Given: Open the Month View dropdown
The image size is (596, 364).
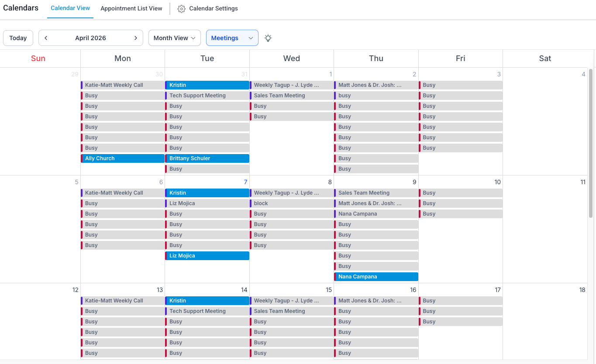Looking at the screenshot, I should [174, 38].
